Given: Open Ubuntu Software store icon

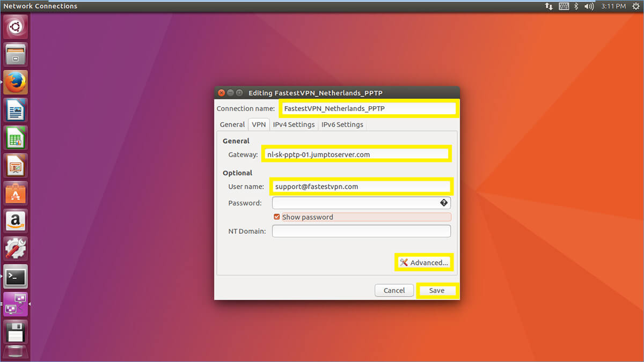Looking at the screenshot, I should (16, 194).
